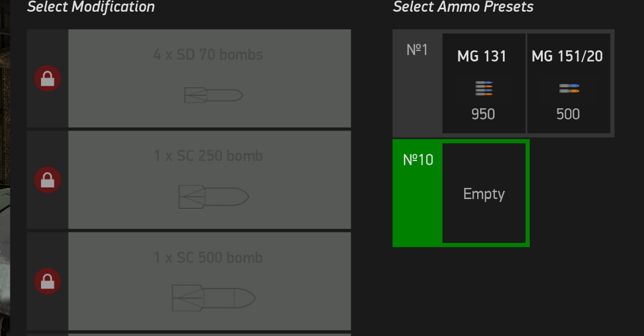
Task: Click the MG 131 ammo belt icon
Action: pos(483,88)
